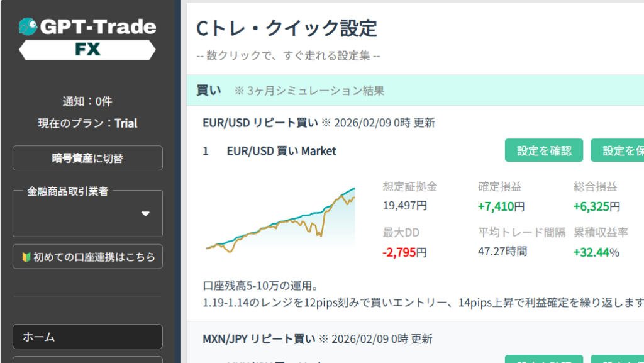This screenshot has height=363, width=644.
Task: Click the beginner leaf mark icon
Action: (x=26, y=257)
